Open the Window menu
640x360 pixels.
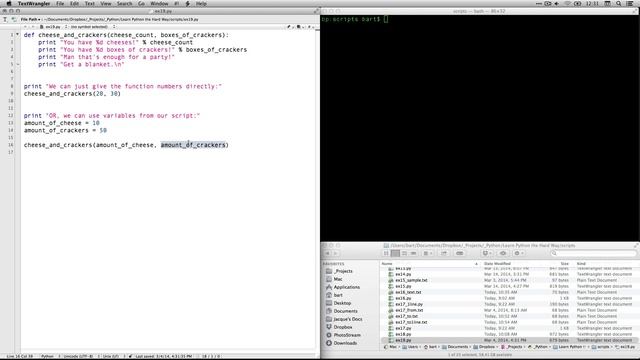click(x=159, y=3)
